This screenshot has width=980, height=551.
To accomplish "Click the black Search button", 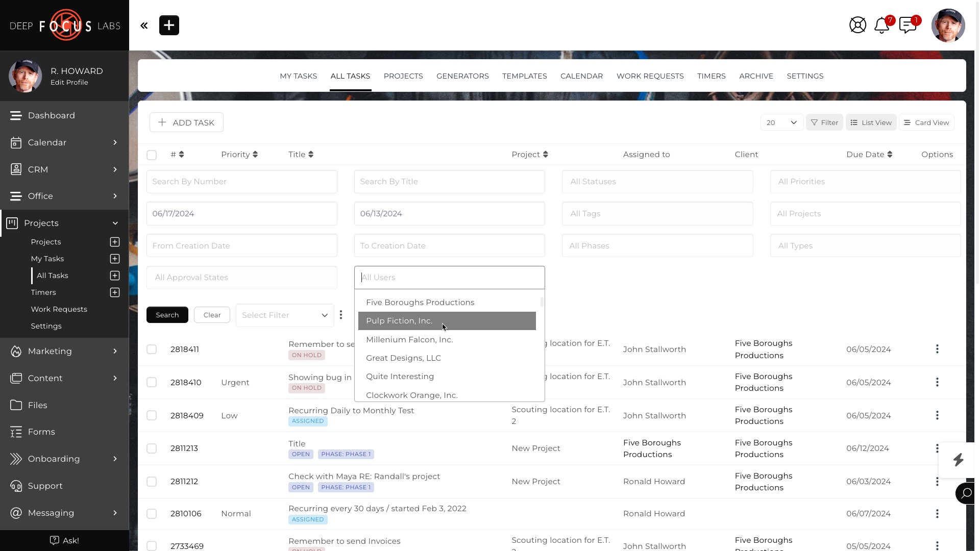I will click(167, 315).
